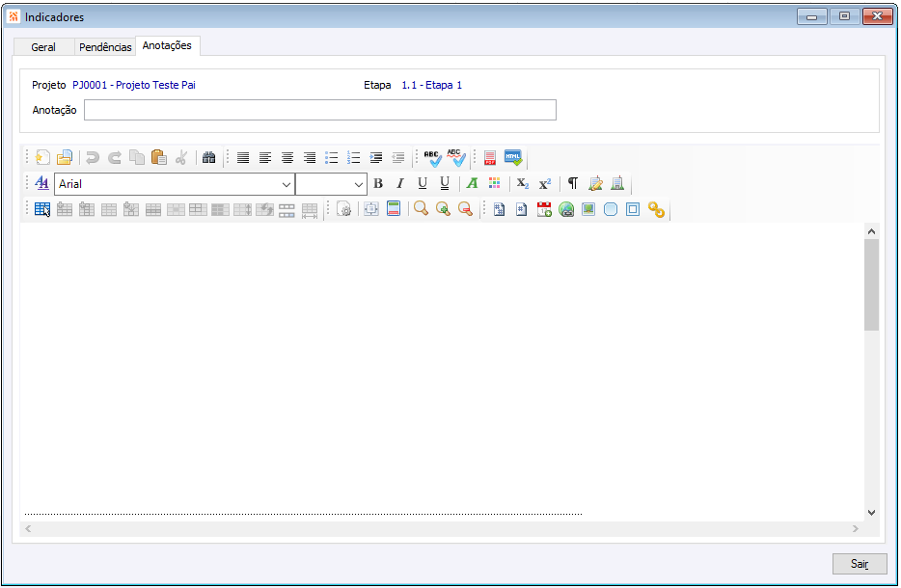Paste clipboard contents with the clipboard icon
This screenshot has height=588, width=901.
click(159, 157)
